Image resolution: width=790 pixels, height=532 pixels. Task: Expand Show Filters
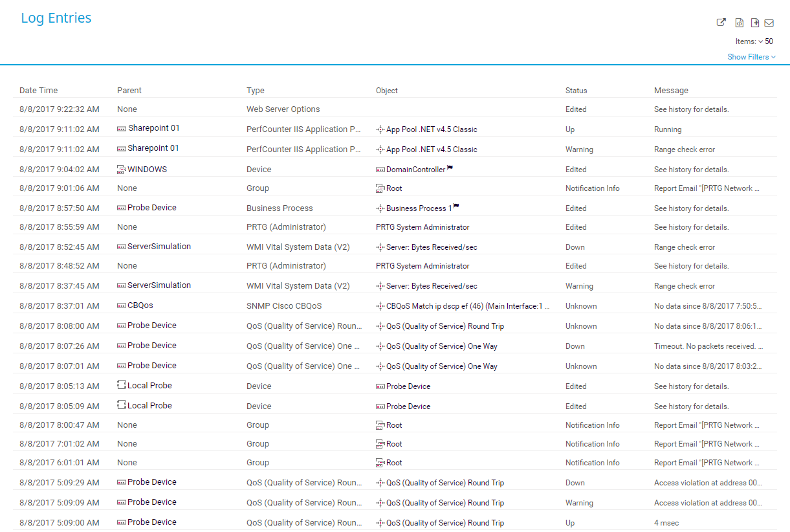click(751, 57)
